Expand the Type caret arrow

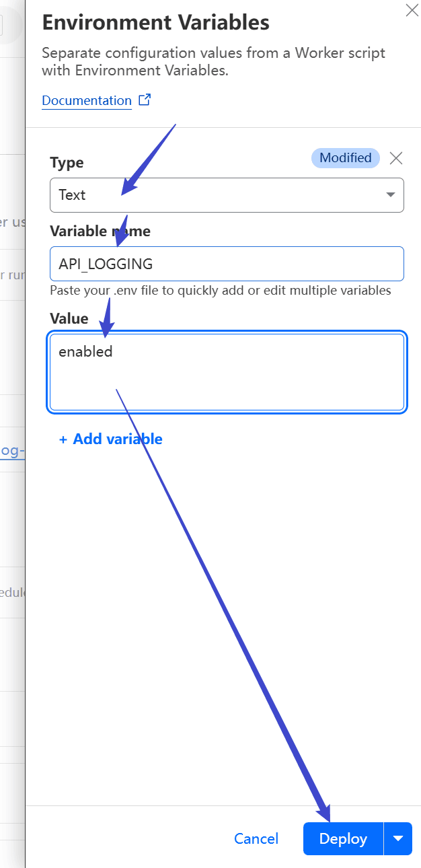(391, 195)
